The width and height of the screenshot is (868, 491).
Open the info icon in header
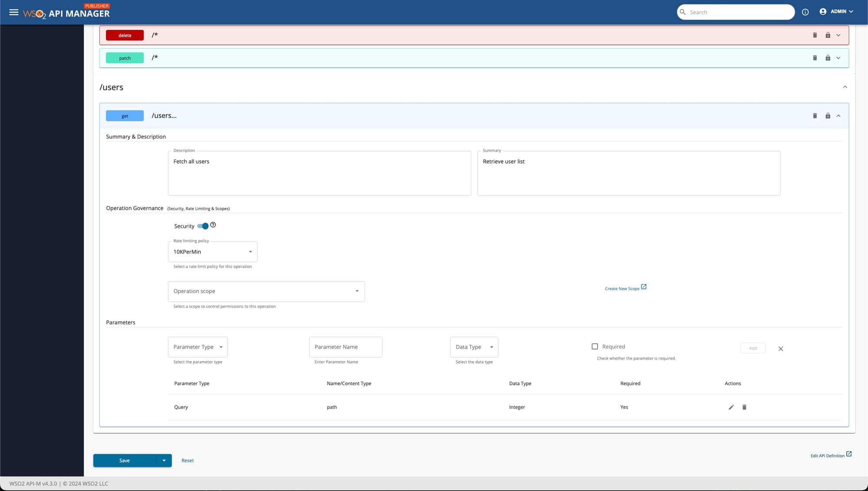pyautogui.click(x=805, y=12)
